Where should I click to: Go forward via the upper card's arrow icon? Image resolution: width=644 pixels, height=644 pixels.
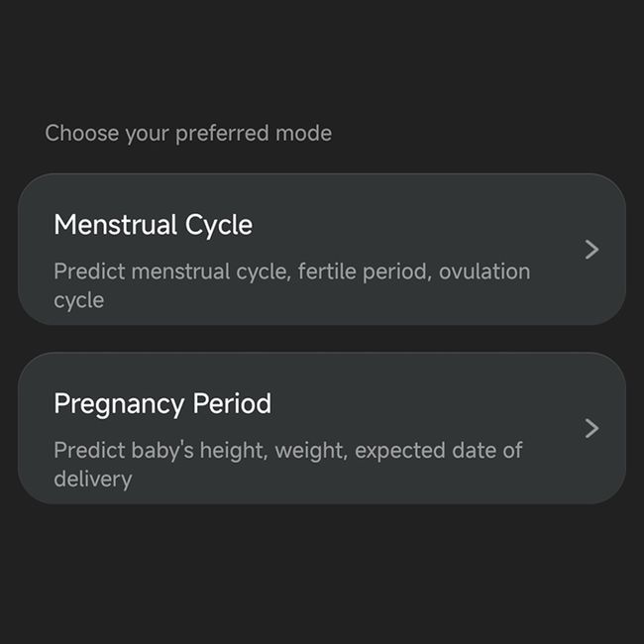tap(591, 250)
